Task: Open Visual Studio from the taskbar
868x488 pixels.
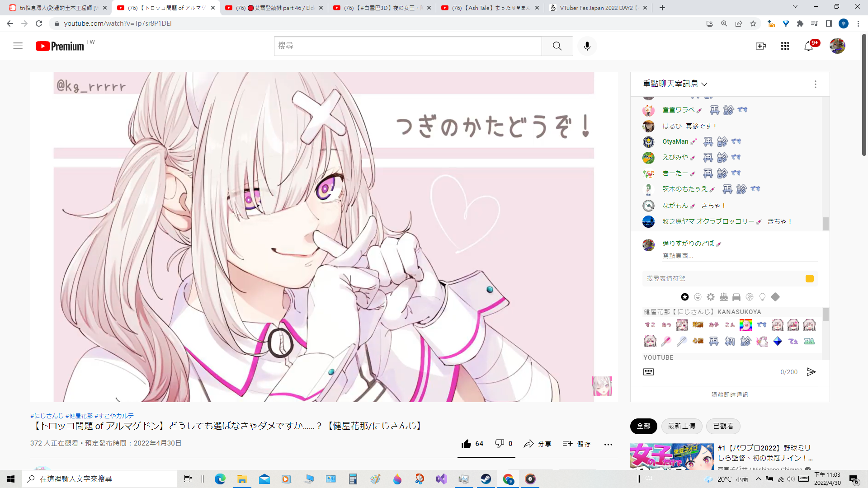Action: pos(442,479)
